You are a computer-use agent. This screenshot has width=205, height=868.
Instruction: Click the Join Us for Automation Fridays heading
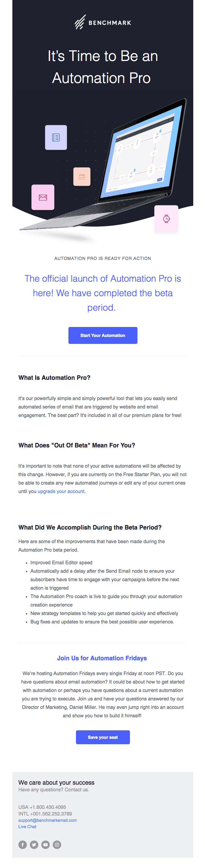[x=102, y=658]
